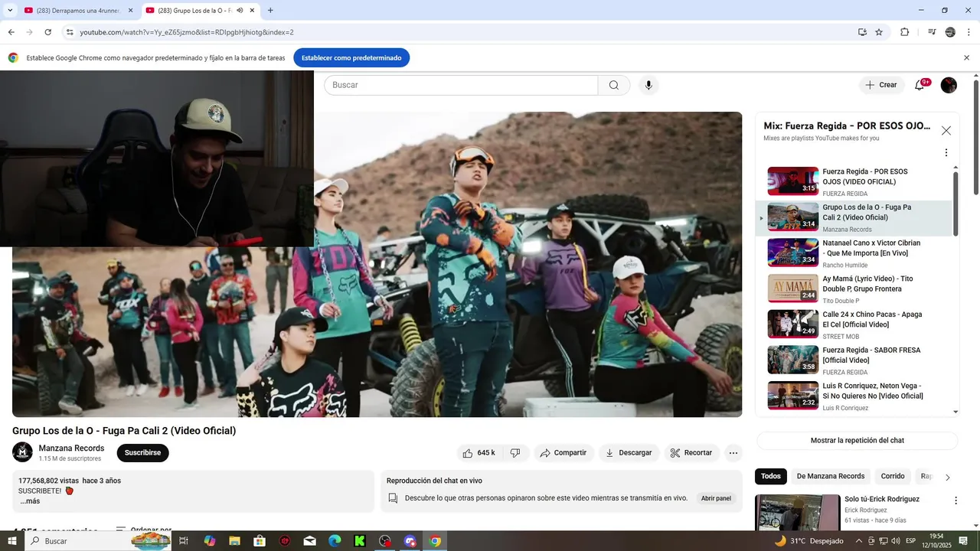This screenshot has width=980, height=551.
Task: Click install app icon in address bar
Action: (x=862, y=32)
